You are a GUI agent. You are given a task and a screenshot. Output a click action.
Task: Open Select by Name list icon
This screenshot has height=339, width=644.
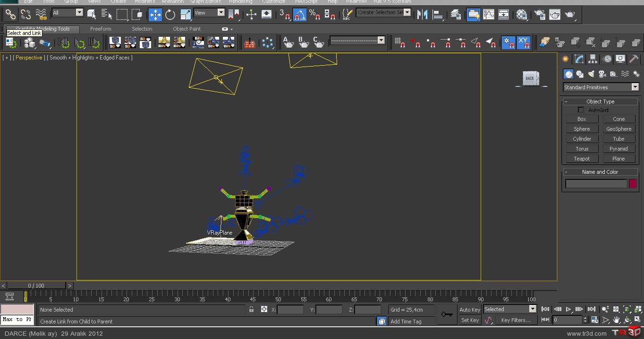(107, 15)
